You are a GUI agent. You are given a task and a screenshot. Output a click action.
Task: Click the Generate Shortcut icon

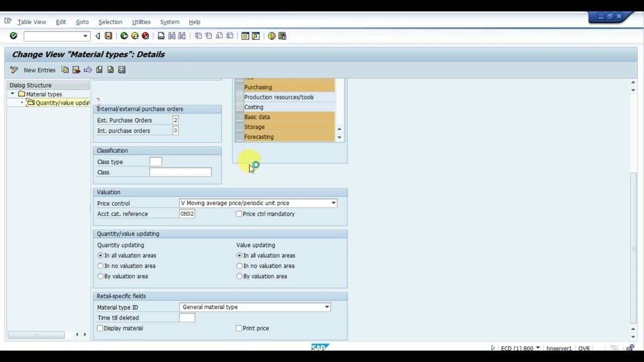pos(256,36)
